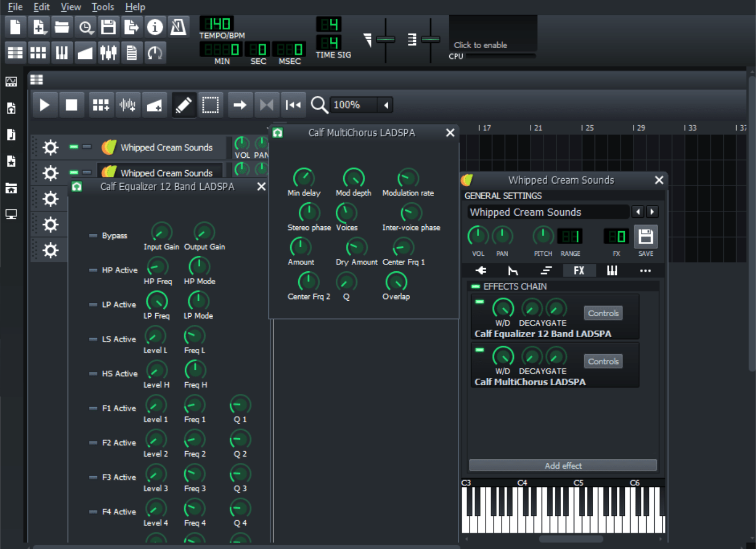Open settings gear of first track

click(50, 147)
